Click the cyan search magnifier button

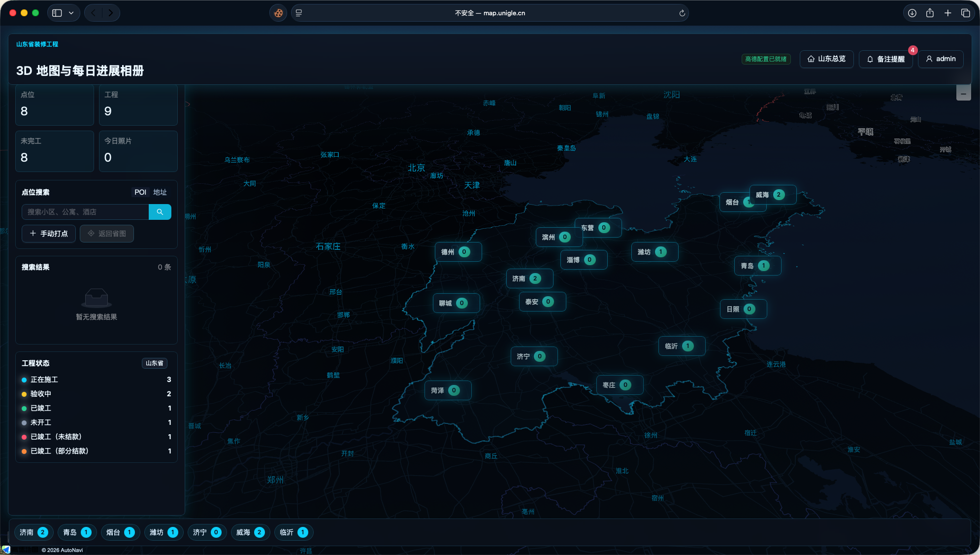pyautogui.click(x=160, y=212)
